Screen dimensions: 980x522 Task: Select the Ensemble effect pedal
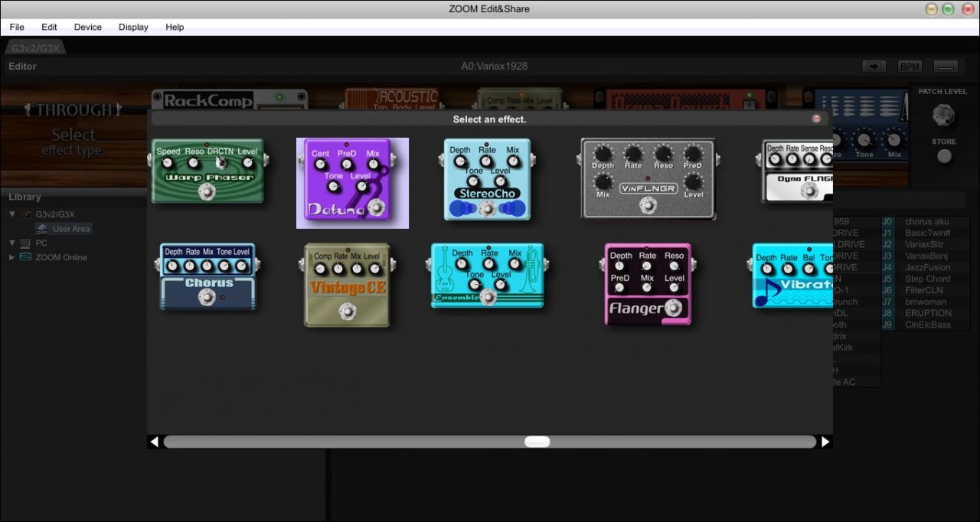tap(488, 276)
